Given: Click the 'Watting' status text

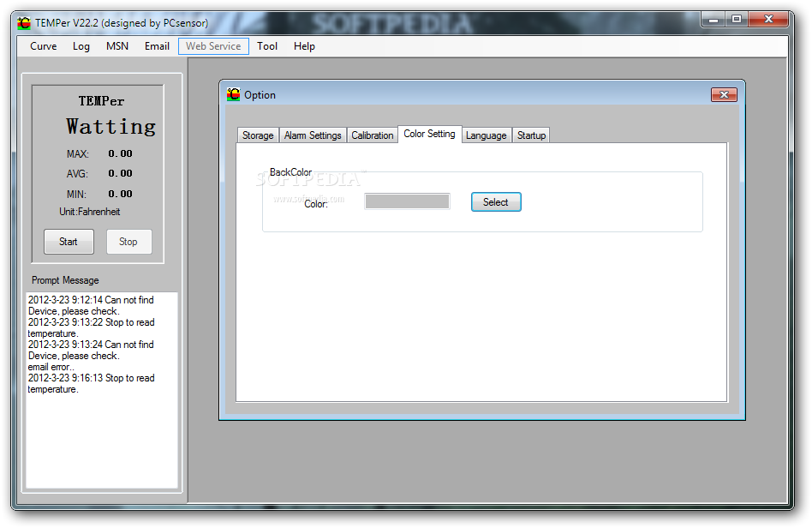Looking at the screenshot, I should click(110, 127).
